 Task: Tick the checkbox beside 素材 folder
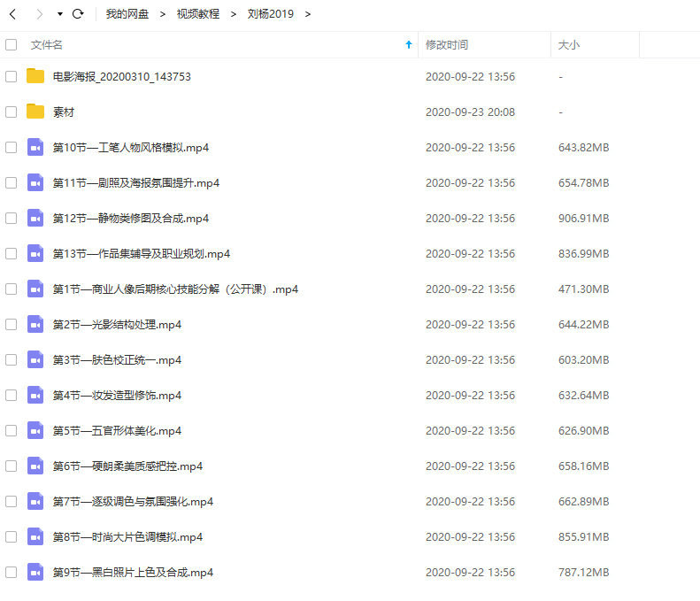coord(11,112)
